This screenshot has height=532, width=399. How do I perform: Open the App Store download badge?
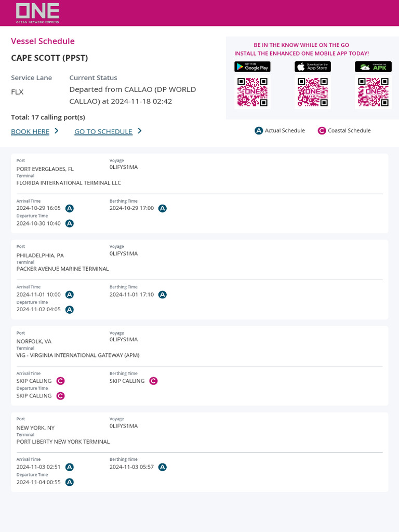313,67
